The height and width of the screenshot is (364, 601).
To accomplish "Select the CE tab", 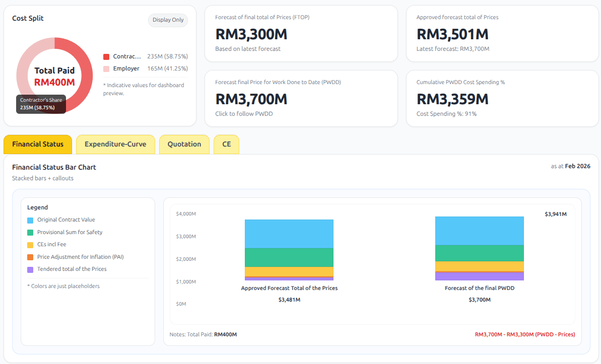I will point(227,144).
